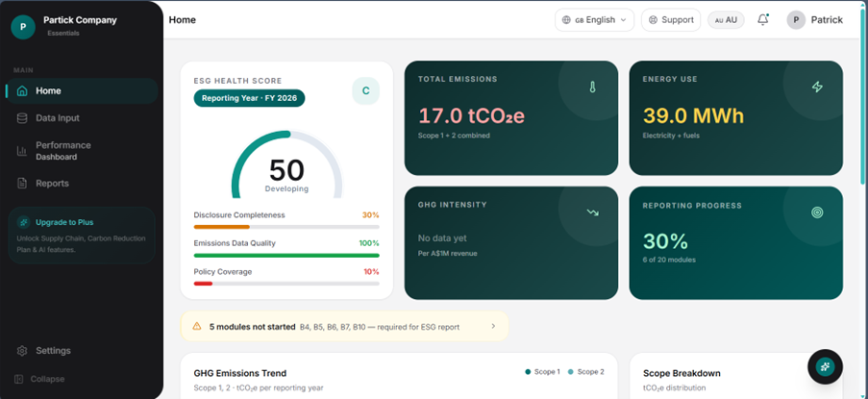Click the lightning bolt icon on Energy Use
The height and width of the screenshot is (399, 868).
coord(817,87)
